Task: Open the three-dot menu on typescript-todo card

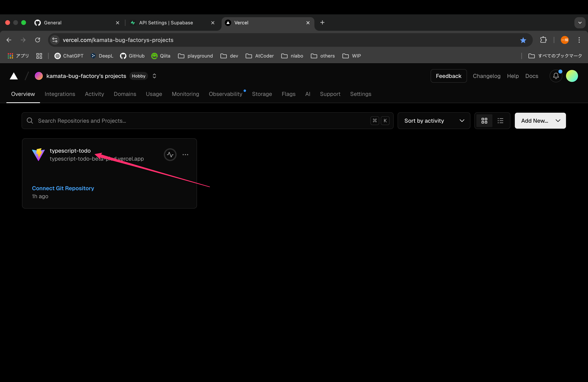Action: coord(185,155)
